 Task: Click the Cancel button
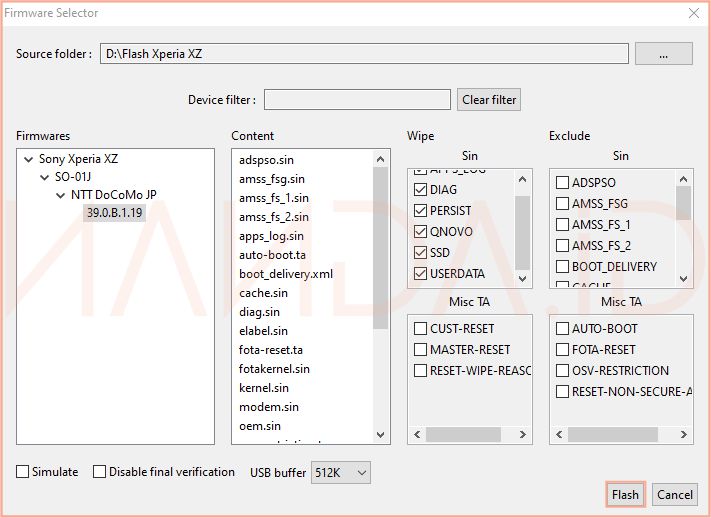click(675, 495)
